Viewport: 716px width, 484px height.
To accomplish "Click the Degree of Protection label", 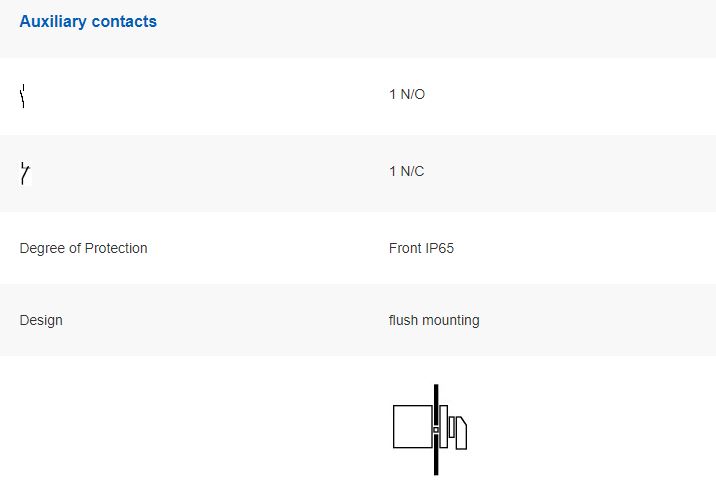I will pos(84,248).
